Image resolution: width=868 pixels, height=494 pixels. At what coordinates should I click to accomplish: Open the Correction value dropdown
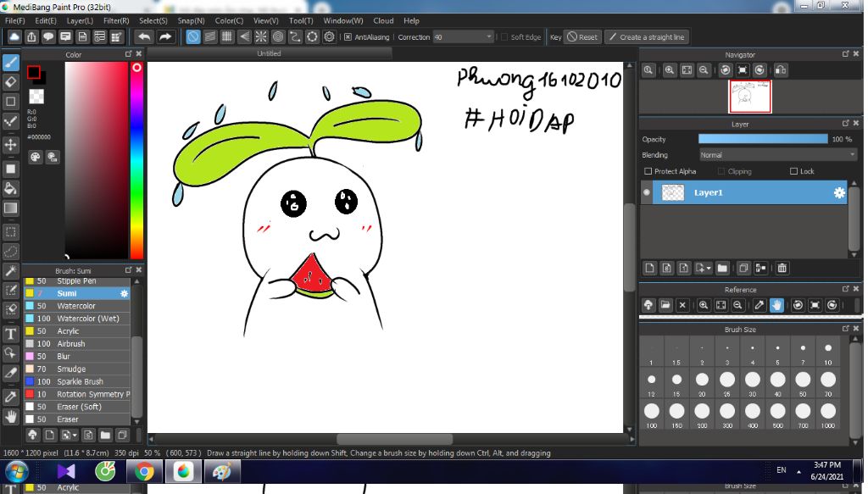click(463, 37)
